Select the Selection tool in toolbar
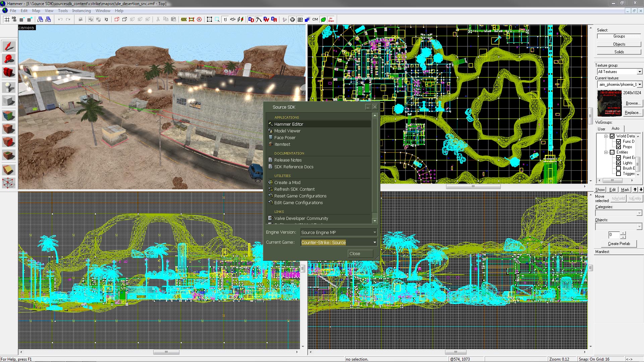The height and width of the screenshot is (362, 644). pos(9,46)
